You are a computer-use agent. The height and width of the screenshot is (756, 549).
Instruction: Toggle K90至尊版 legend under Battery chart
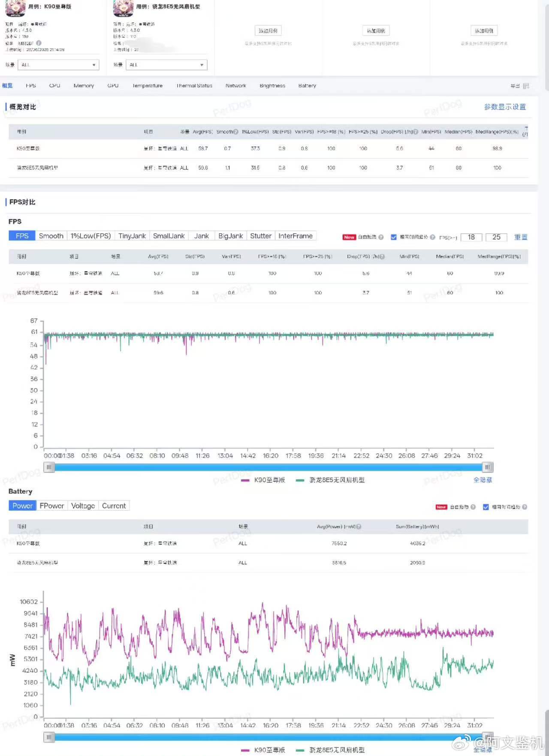point(263,750)
